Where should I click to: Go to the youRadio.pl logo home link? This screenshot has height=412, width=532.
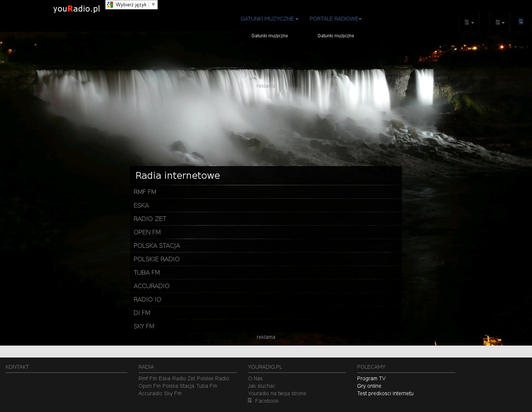pos(77,9)
